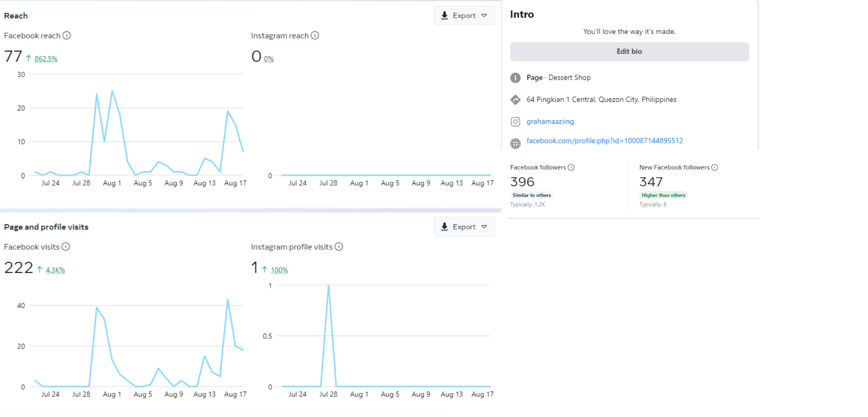Click the Page info circle icon
The image size is (868, 417).
coord(515,78)
